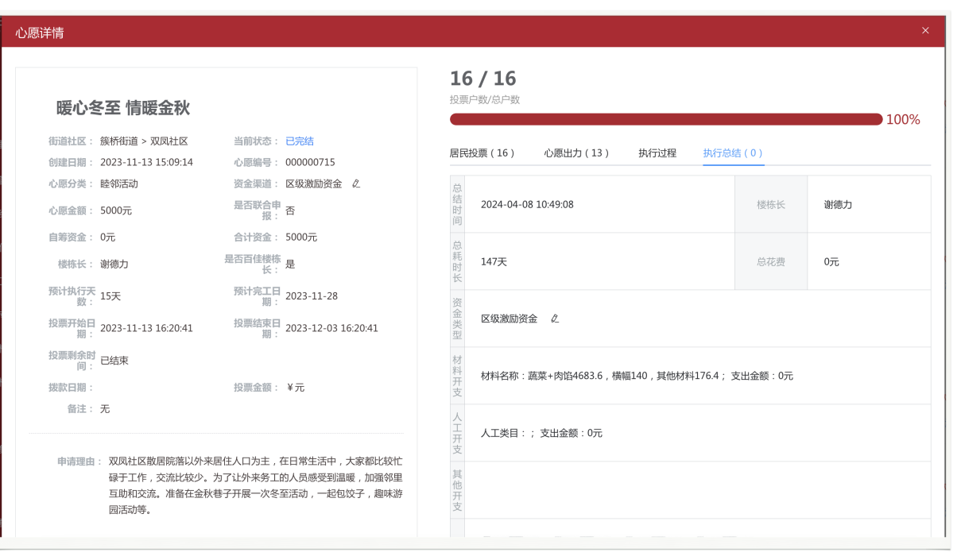Click the 合计资金 value 5000元
This screenshot has width=961, height=560.
click(x=301, y=237)
